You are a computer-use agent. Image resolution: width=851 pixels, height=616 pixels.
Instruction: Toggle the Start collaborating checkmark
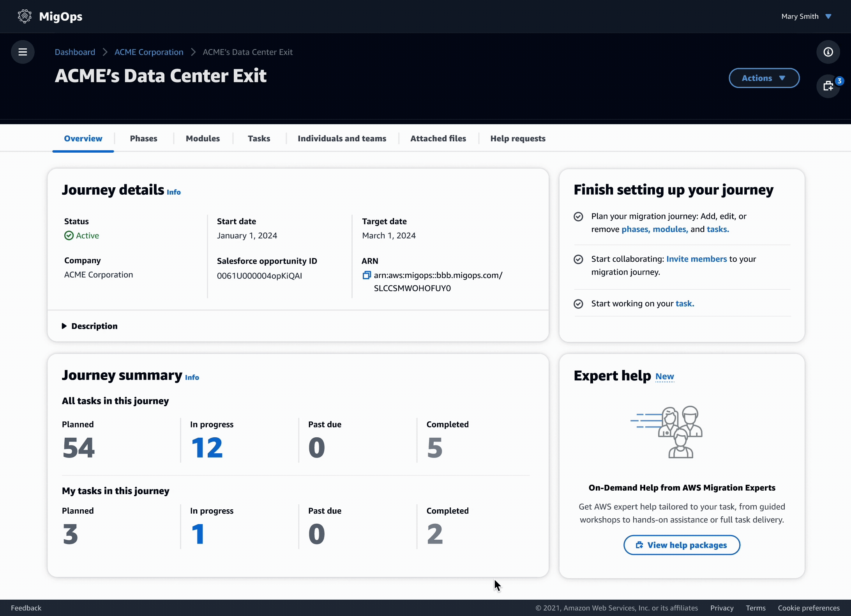(x=578, y=259)
